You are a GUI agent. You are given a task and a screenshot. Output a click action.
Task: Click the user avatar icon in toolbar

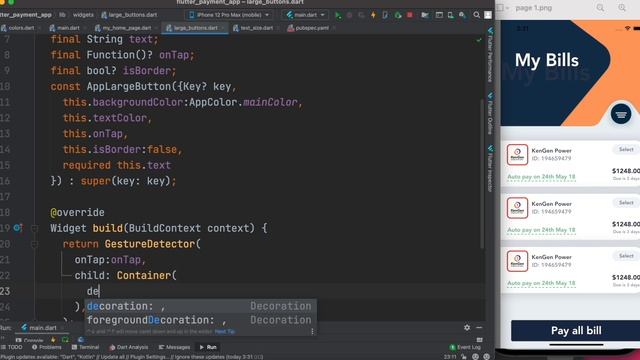[x=488, y=15]
